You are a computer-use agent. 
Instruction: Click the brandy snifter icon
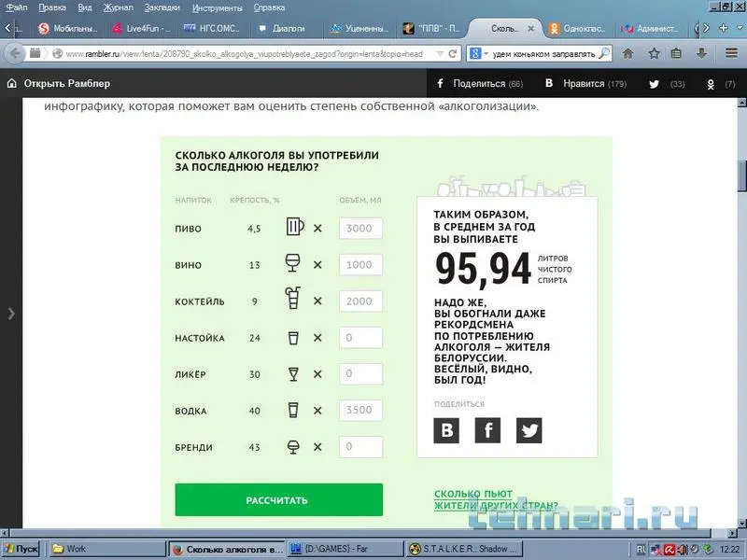click(293, 447)
